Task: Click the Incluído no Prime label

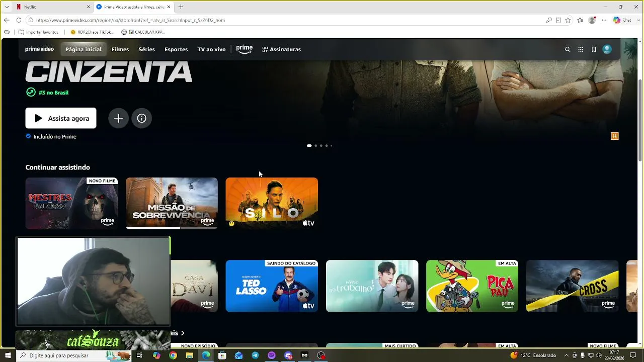Action: pyautogui.click(x=55, y=137)
